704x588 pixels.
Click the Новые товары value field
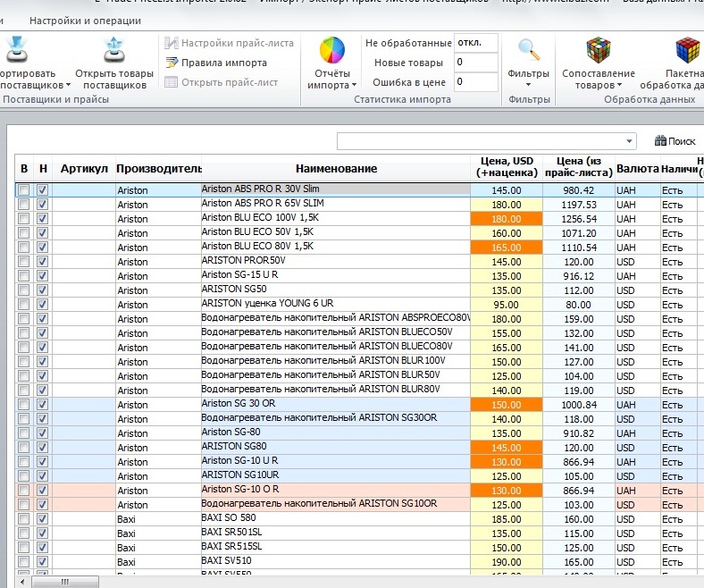pyautogui.click(x=475, y=62)
